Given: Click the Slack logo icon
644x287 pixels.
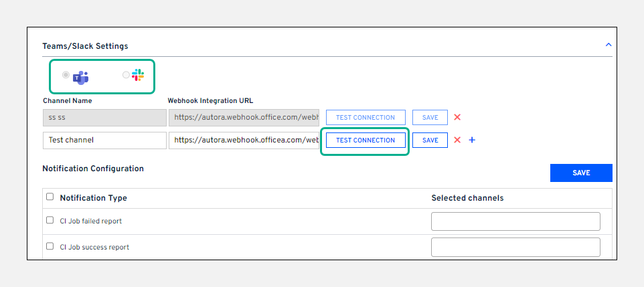Looking at the screenshot, I should coord(138,76).
